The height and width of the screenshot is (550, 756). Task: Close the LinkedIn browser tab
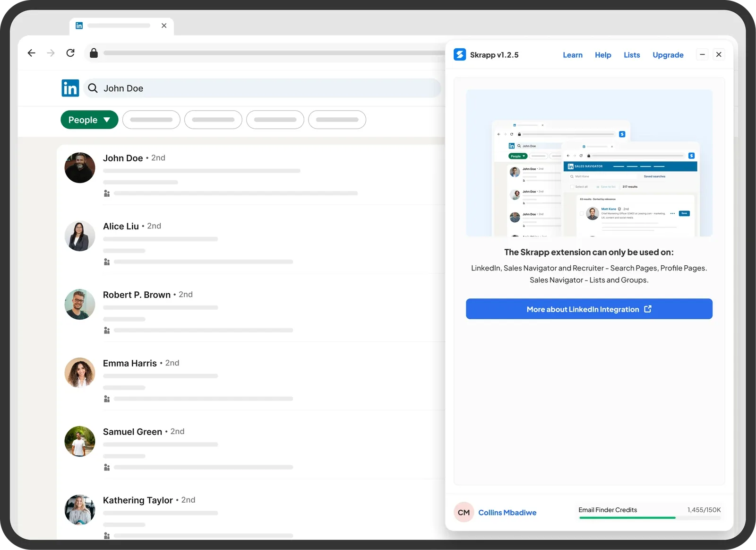pos(164,26)
